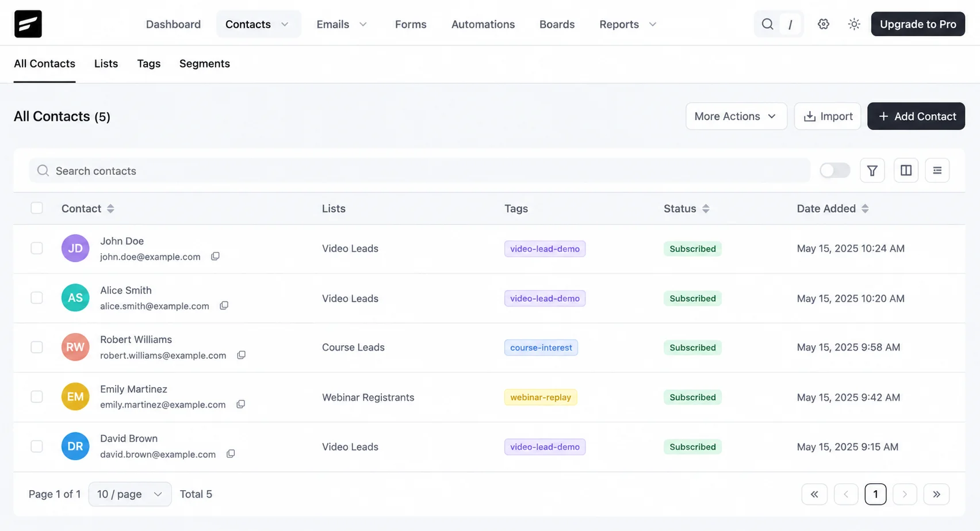Toggle light/dark theme sun icon

tap(854, 24)
